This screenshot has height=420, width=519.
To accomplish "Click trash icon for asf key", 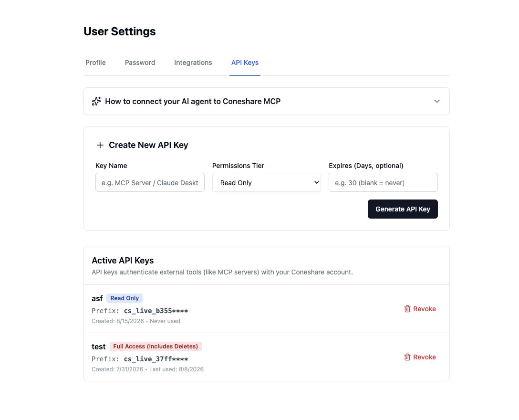I will point(407,309).
